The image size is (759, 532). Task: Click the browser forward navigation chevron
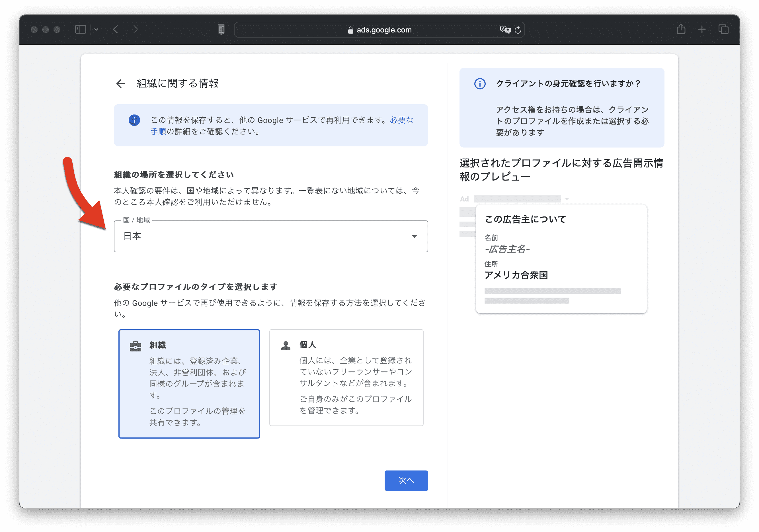click(x=136, y=29)
